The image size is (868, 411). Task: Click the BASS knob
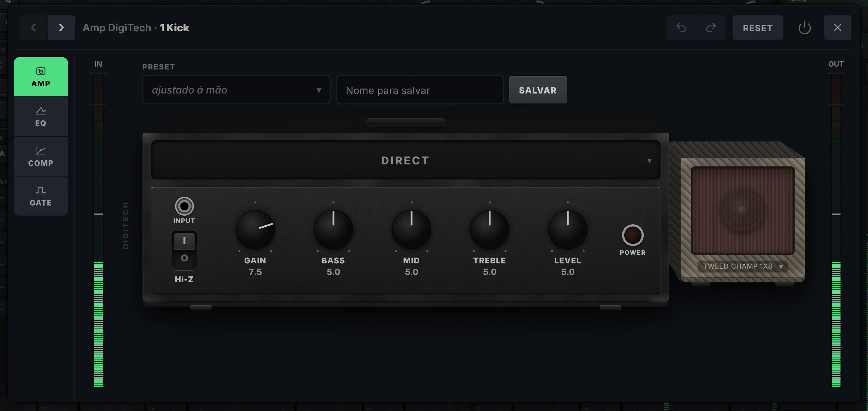(333, 229)
